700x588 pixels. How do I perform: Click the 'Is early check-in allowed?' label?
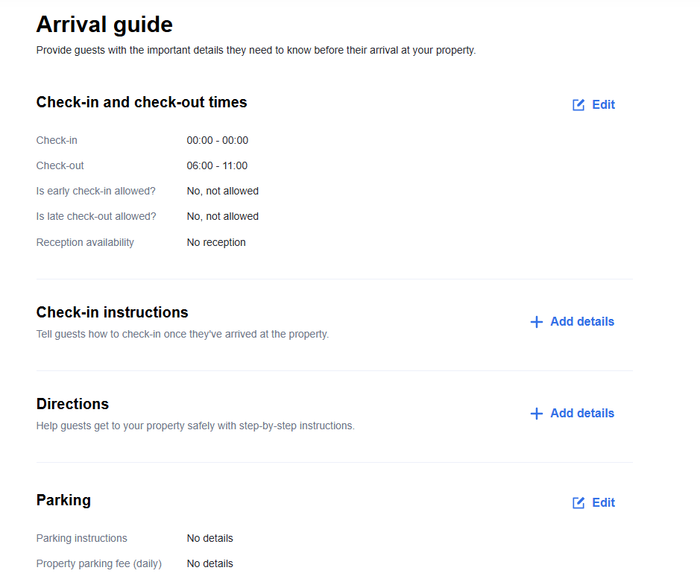[95, 191]
